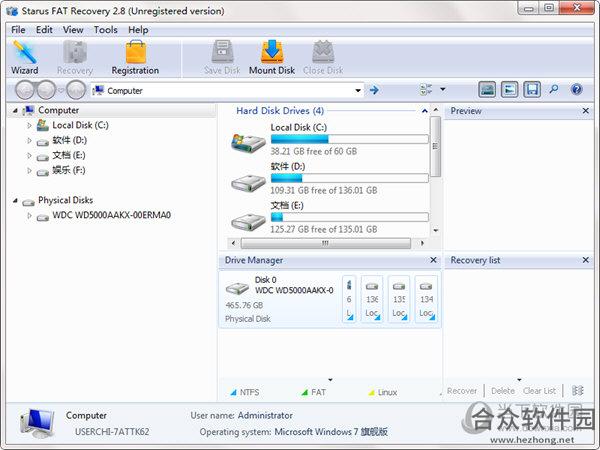Click the 465.76 GB disk size text

tap(244, 305)
